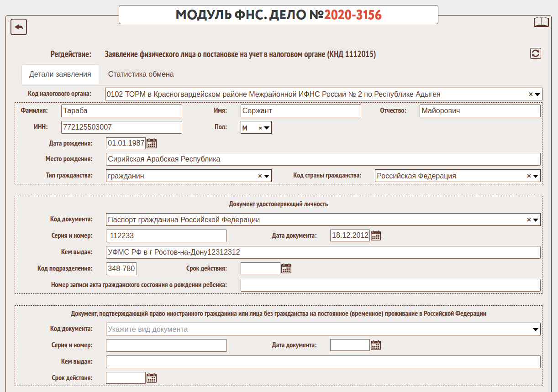Click the Место рождения text field

(x=323, y=159)
